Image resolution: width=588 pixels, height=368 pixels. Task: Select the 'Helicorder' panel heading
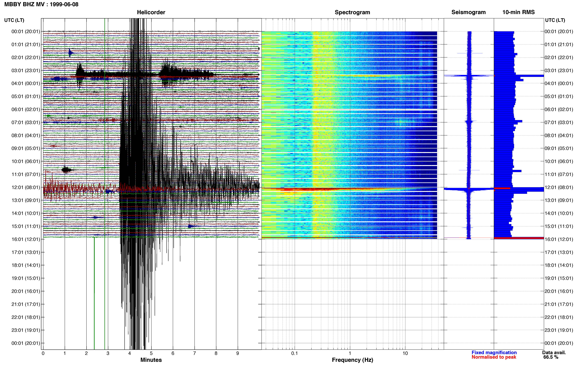click(151, 12)
